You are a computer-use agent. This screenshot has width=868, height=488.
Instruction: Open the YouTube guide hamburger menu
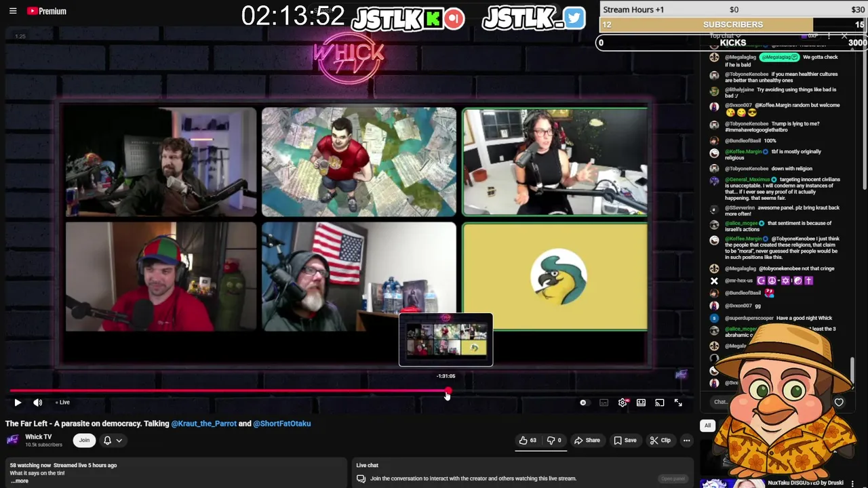pyautogui.click(x=12, y=11)
